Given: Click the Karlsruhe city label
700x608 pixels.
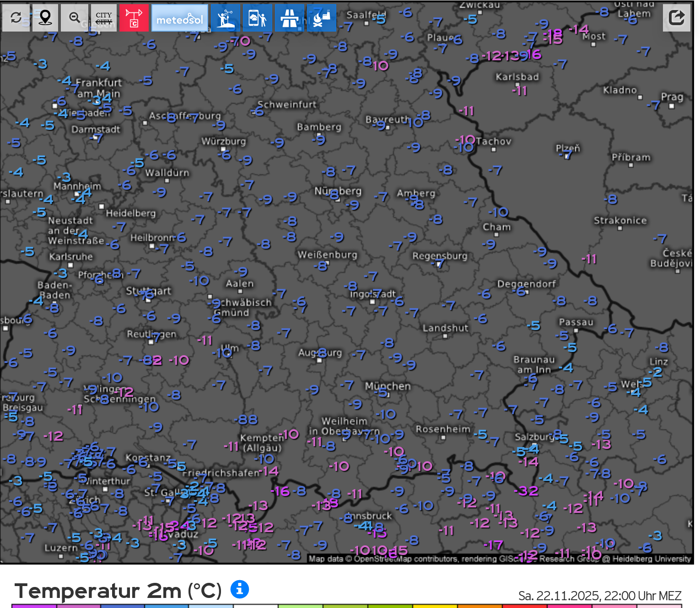Looking at the screenshot, I should coord(71,256).
